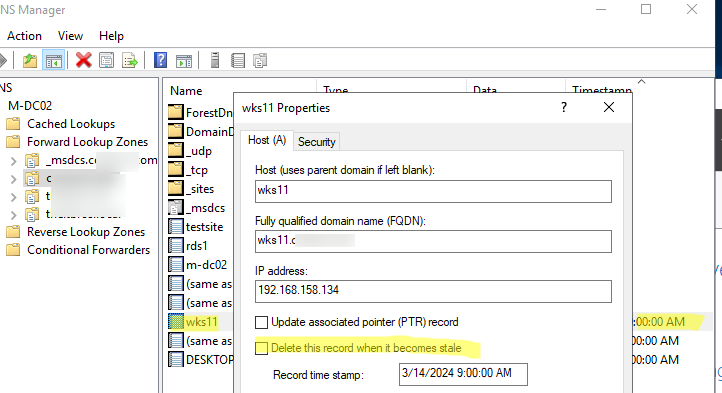
Task: Expand the selected forward lookup zone node
Action: 13,179
